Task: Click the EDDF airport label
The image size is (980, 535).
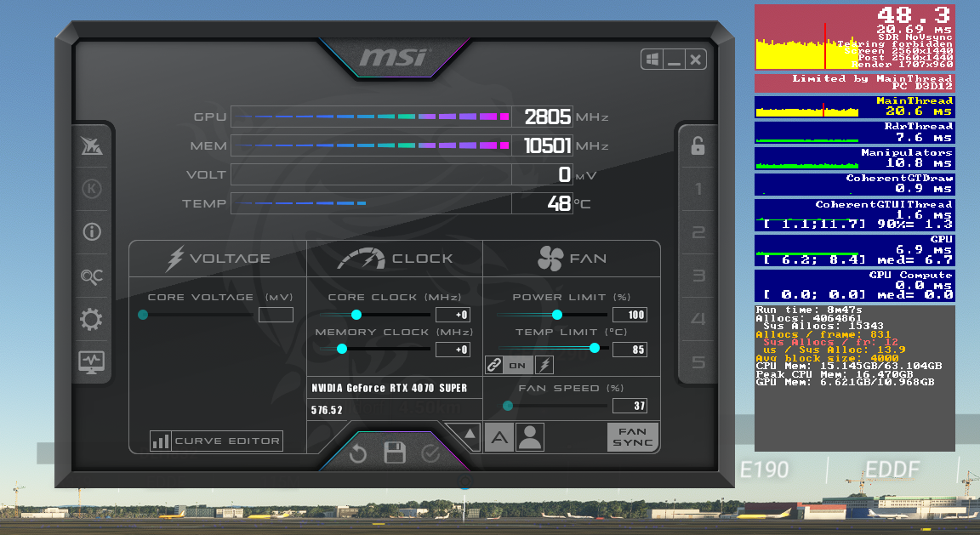Action: (892, 470)
